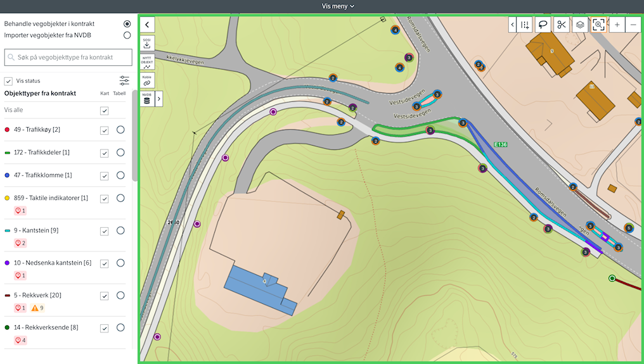Open the status filter settings icon
The image size is (644, 364).
tap(124, 81)
